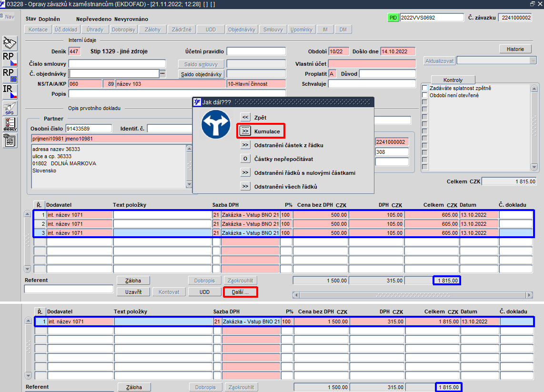Click the green PID button

(x=393, y=18)
